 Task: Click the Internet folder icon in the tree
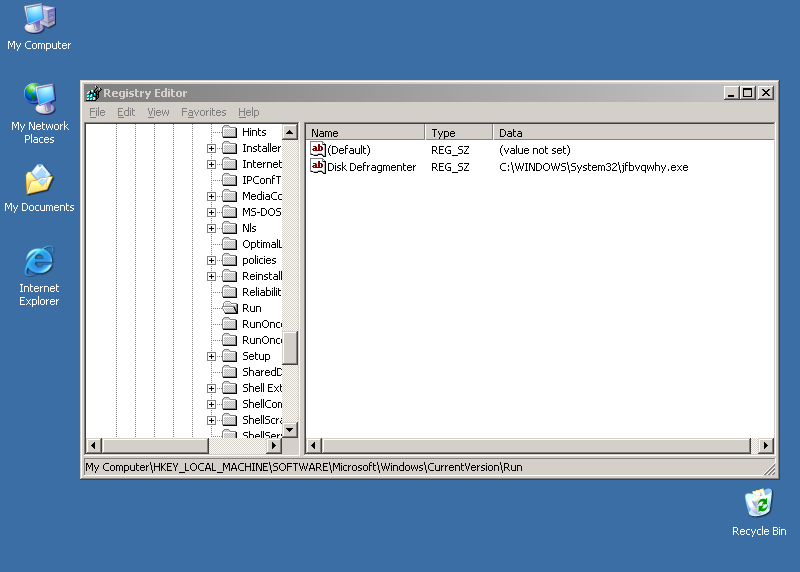pos(230,164)
